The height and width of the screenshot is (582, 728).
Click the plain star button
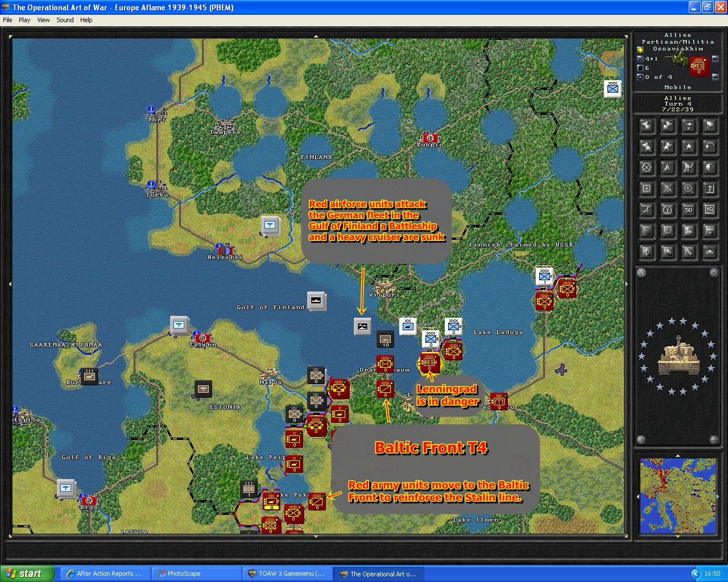[689, 147]
